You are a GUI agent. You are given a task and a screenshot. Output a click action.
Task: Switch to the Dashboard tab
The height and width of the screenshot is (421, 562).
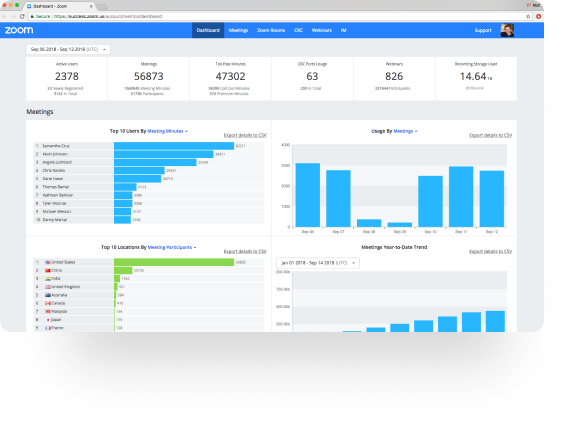208,30
